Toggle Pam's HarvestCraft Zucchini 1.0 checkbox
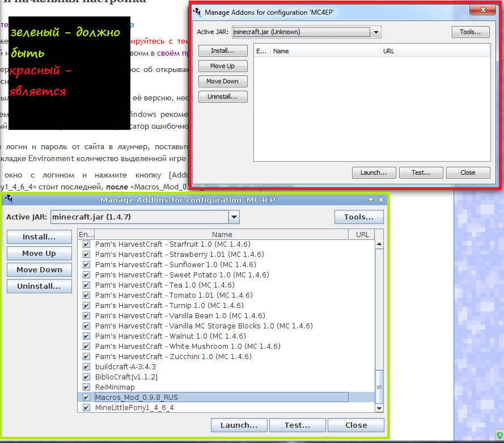 coord(86,357)
